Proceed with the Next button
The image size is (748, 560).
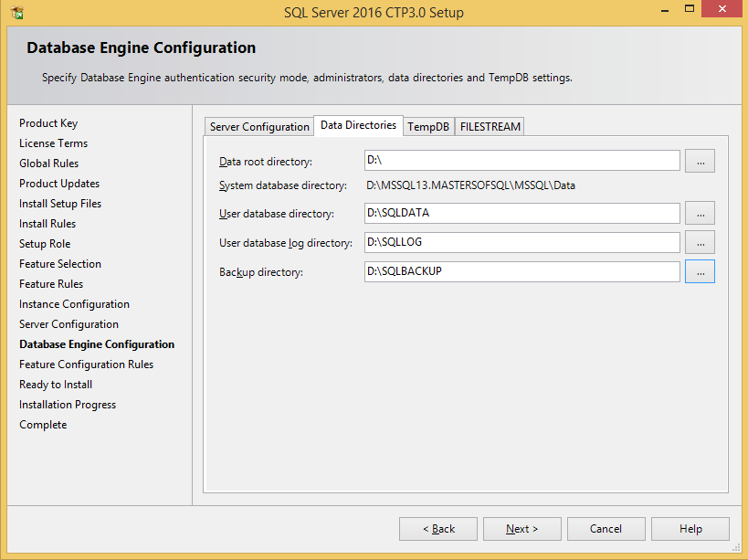tap(521, 529)
